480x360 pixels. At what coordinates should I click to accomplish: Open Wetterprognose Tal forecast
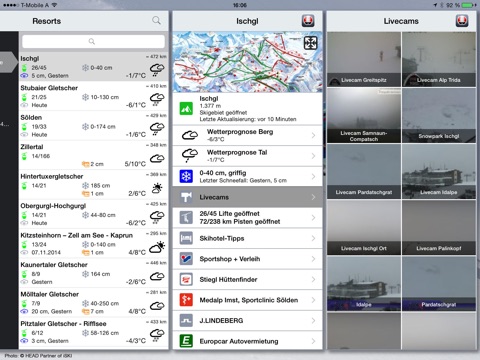coord(247,156)
